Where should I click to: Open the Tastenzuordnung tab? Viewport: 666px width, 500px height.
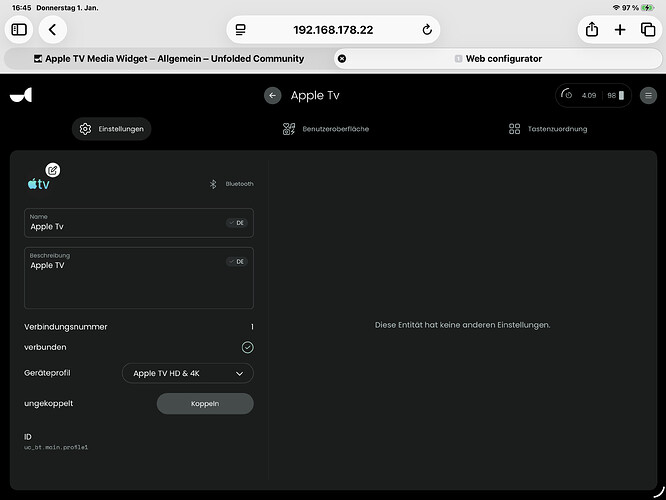548,129
